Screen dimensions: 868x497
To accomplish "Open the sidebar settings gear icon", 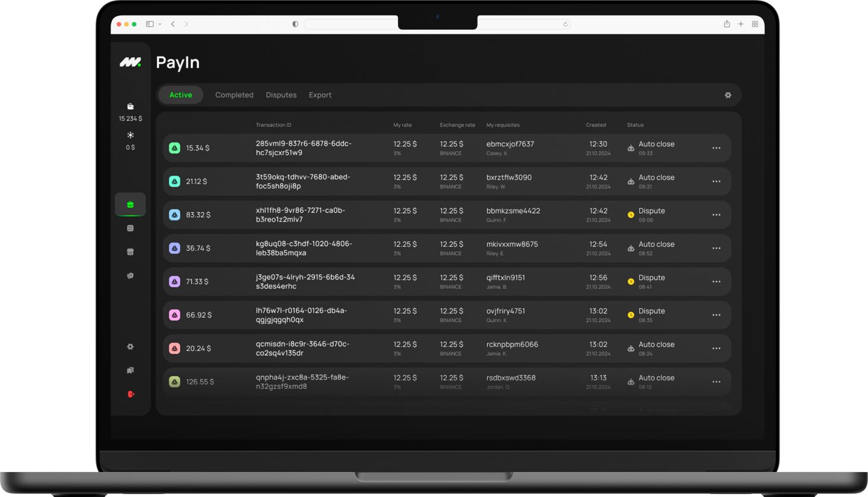I will coord(130,347).
